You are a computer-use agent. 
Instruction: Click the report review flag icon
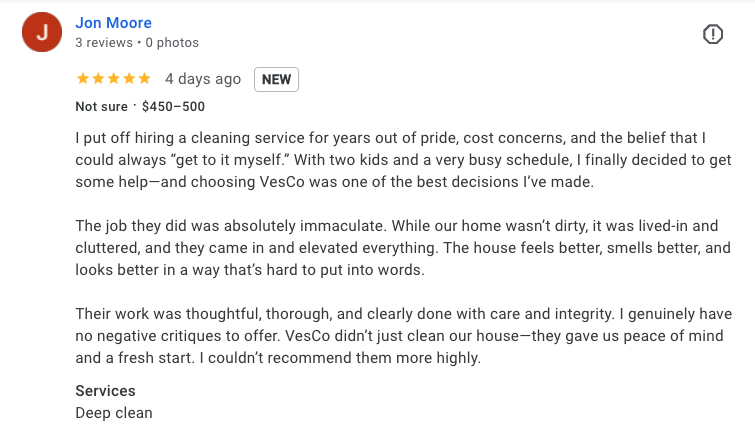[712, 34]
